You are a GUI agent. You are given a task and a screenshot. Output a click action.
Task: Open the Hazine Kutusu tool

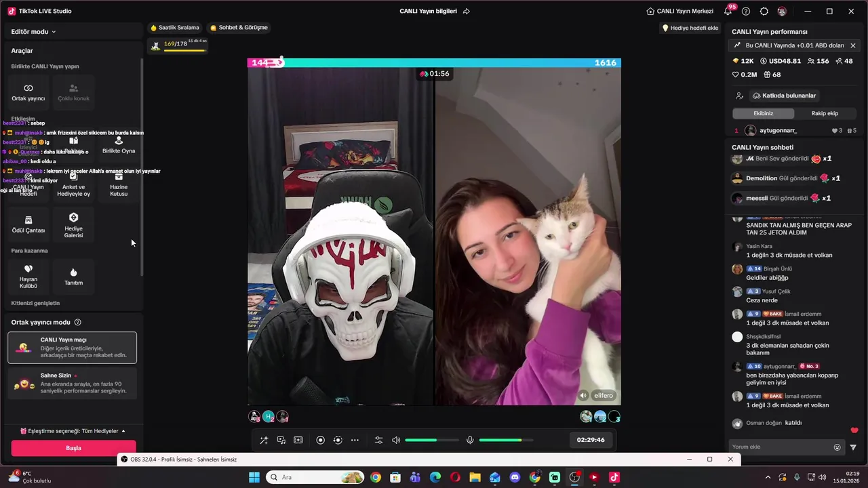(x=119, y=184)
